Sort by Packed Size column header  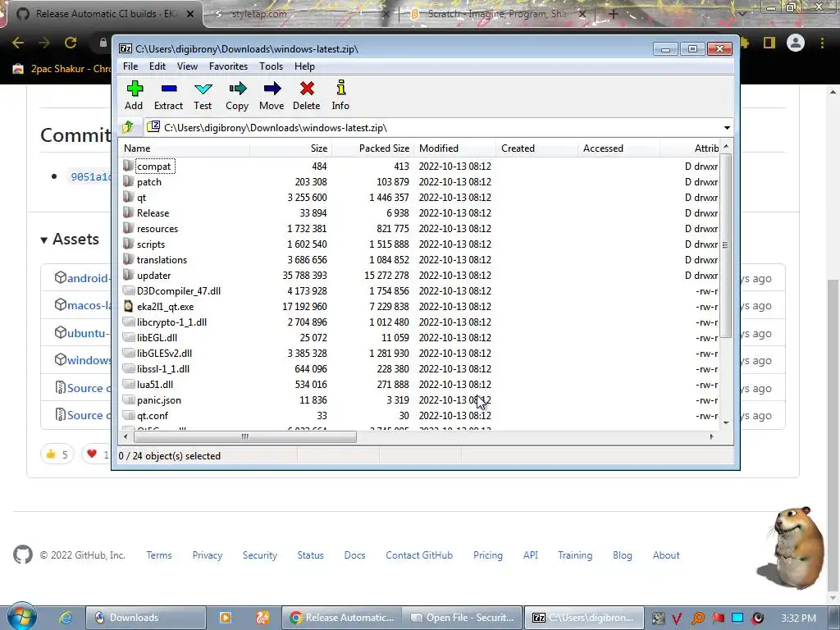pos(373,148)
